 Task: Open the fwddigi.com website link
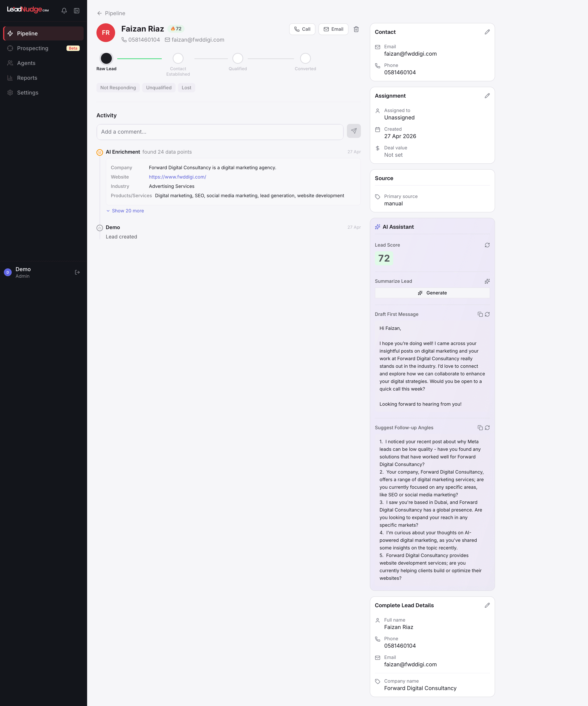point(177,177)
